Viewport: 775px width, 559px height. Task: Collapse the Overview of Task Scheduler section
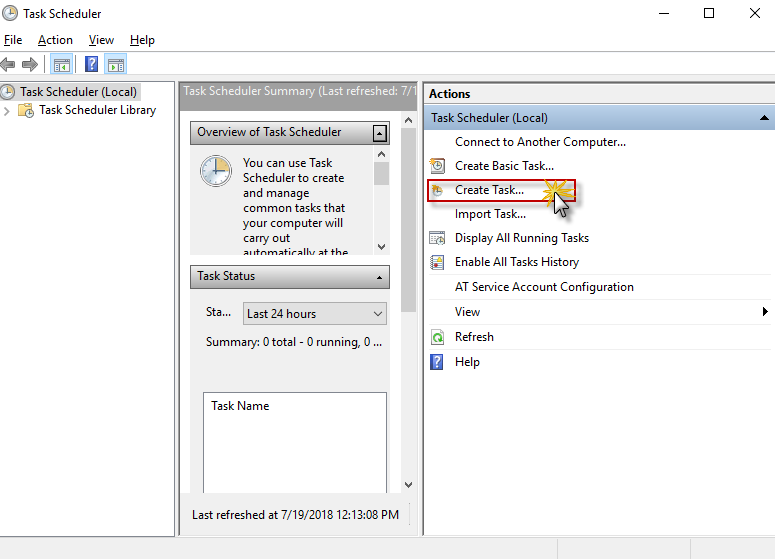pos(380,133)
